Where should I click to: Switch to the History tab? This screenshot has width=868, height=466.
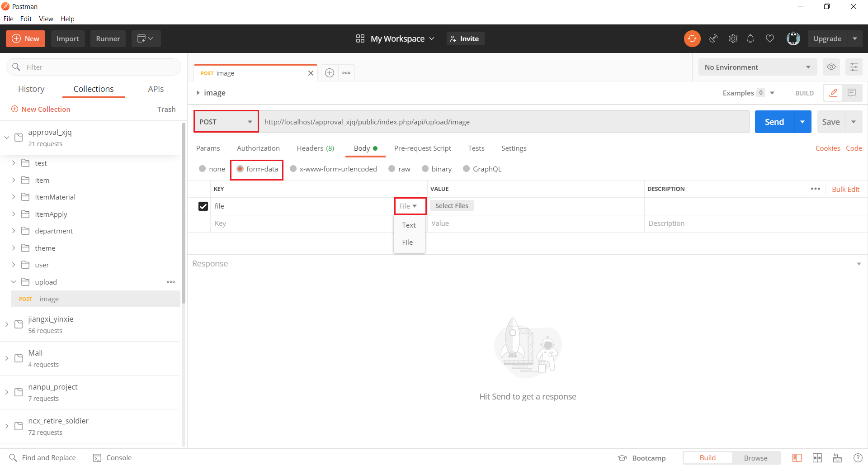click(x=31, y=89)
